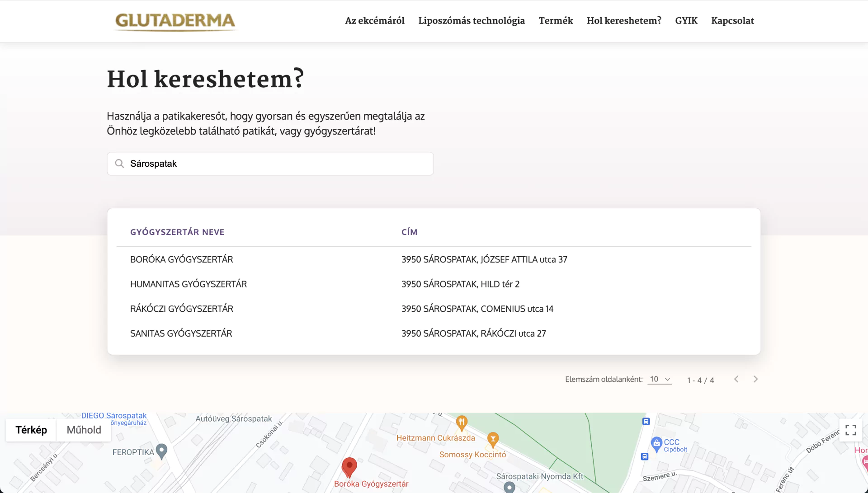Select the SANITAS GYÓGYSZERTÁR row
The width and height of the screenshot is (868, 493).
coord(181,333)
